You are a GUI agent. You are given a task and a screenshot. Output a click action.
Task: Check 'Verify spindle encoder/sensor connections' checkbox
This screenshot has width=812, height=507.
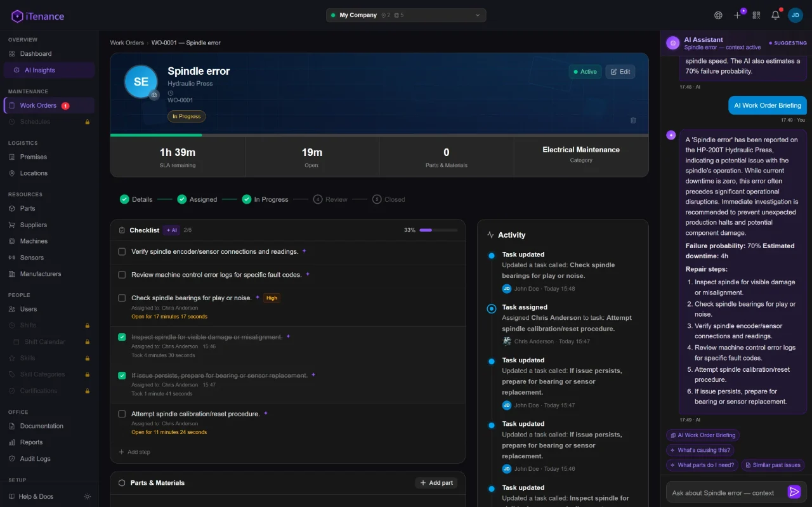pyautogui.click(x=122, y=252)
